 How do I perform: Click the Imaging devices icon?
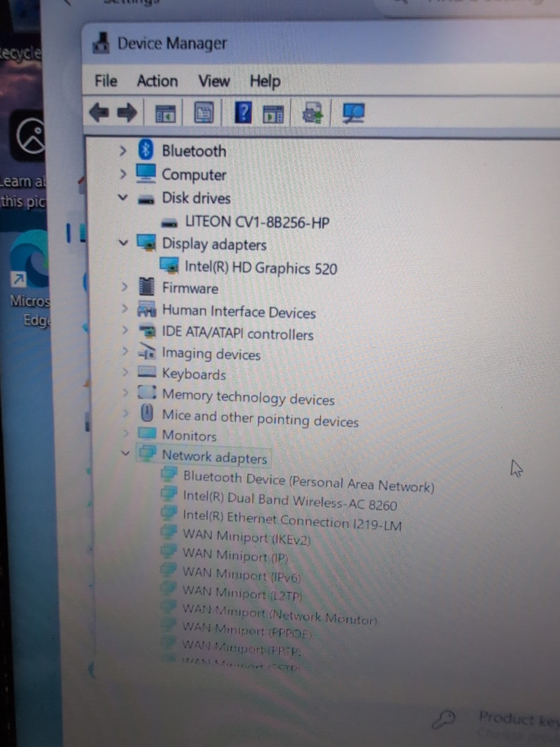point(147,352)
